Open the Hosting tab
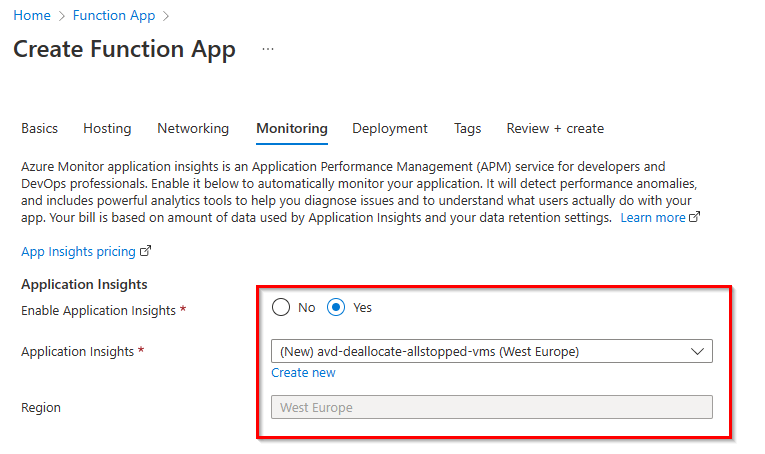765x454 pixels. pyautogui.click(x=107, y=128)
